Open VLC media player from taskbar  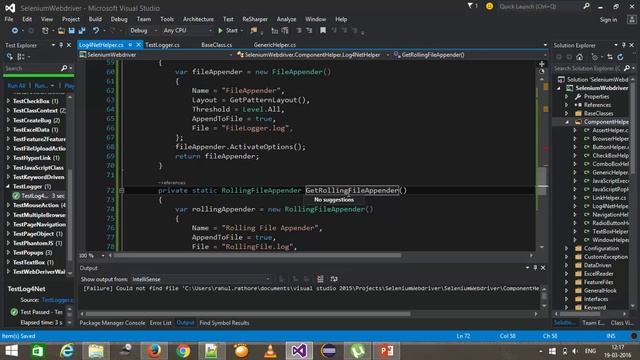click(270, 351)
